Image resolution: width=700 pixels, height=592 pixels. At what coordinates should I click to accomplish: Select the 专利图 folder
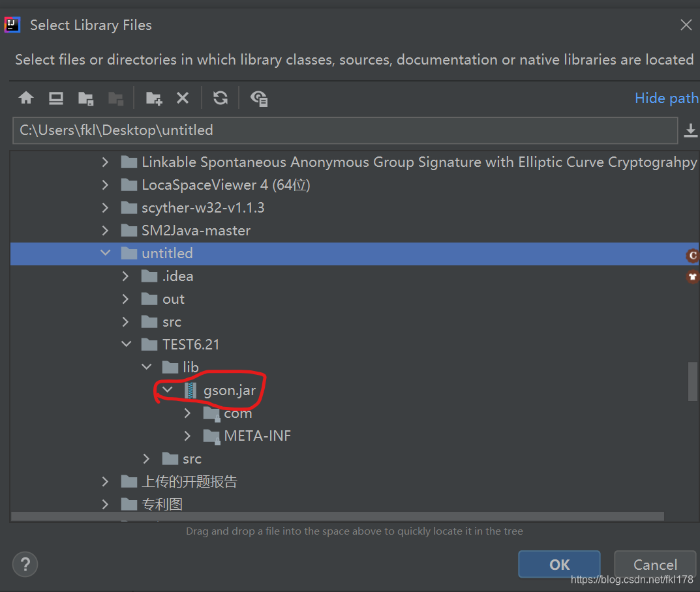pos(162,505)
